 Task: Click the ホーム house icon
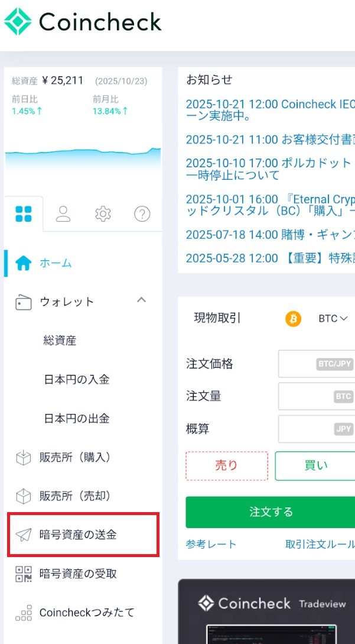coord(23,263)
